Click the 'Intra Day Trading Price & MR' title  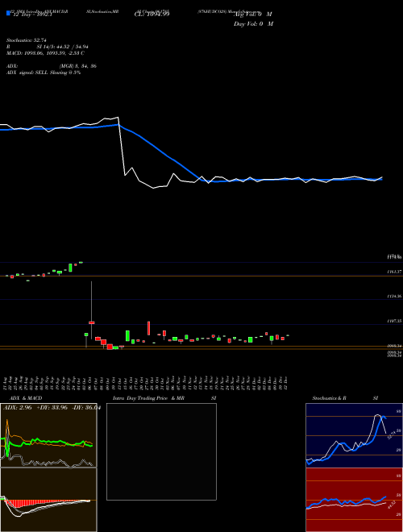pyautogui.click(x=148, y=398)
